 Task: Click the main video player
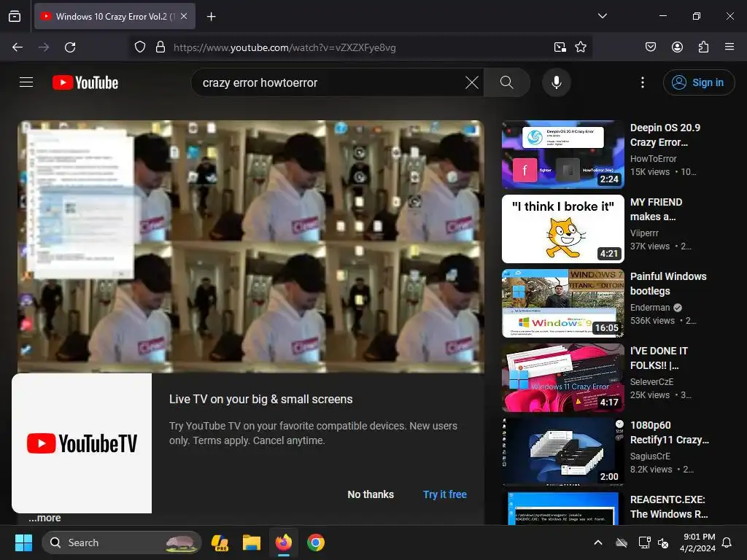251,246
